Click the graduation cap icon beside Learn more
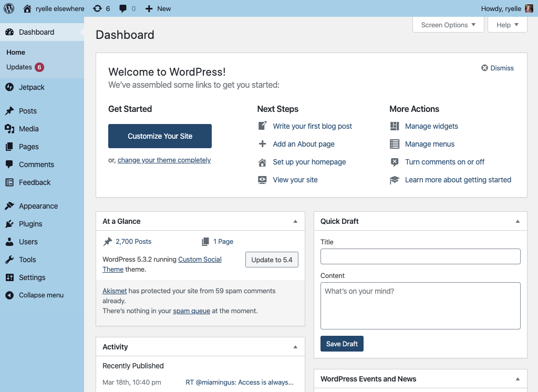The width and height of the screenshot is (538, 392). coord(395,180)
